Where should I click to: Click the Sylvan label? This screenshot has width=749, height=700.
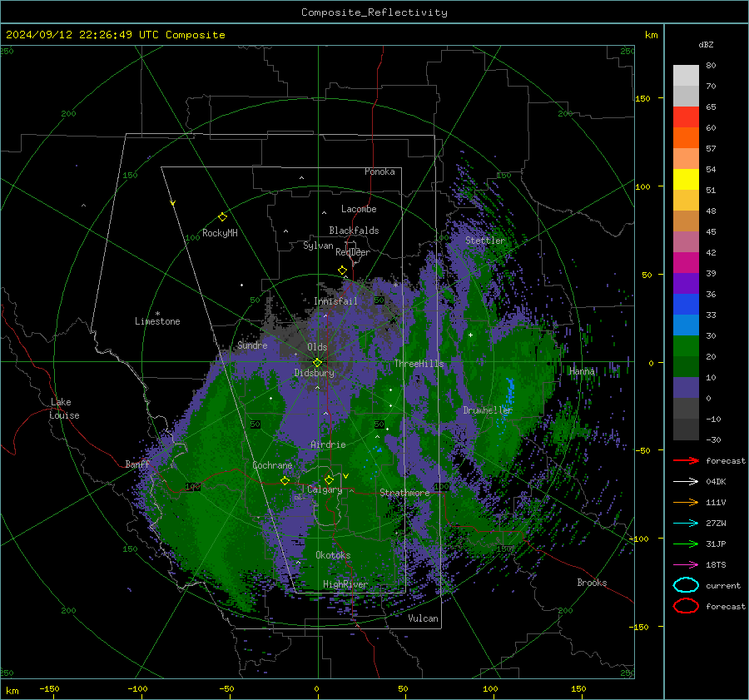click(318, 246)
